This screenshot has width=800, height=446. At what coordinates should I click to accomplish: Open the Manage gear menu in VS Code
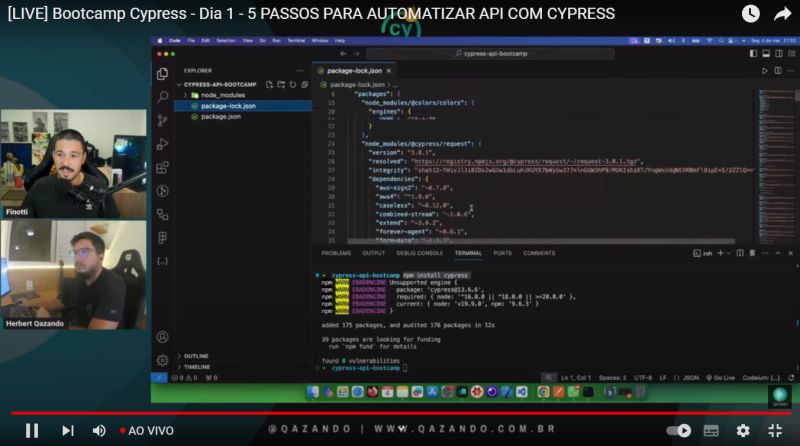click(162, 360)
